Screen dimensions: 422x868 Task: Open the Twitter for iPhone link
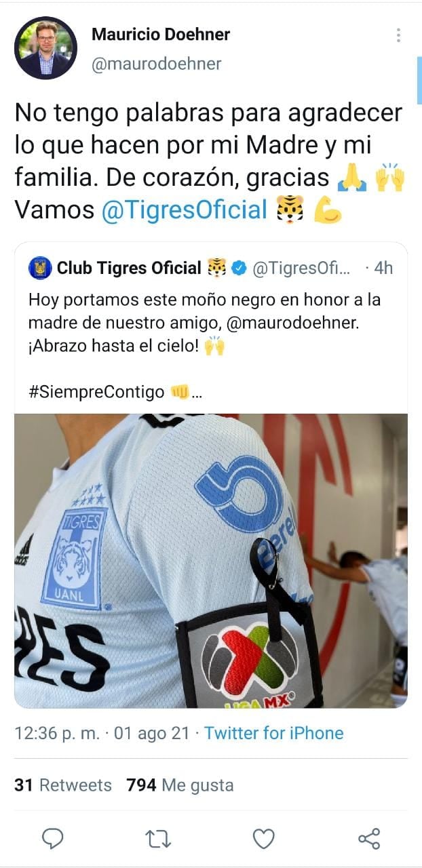274,733
